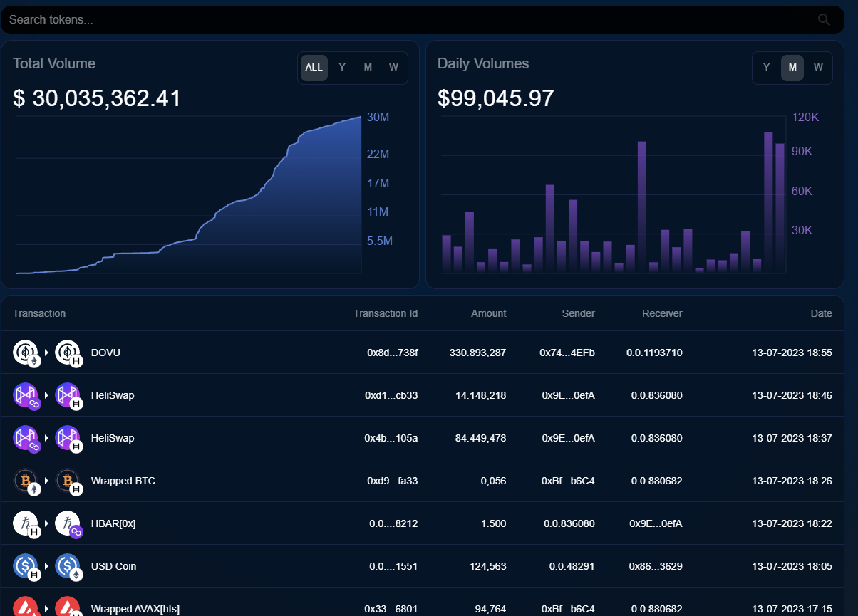Click the search magnifier icon
858x616 pixels.
tap(824, 20)
